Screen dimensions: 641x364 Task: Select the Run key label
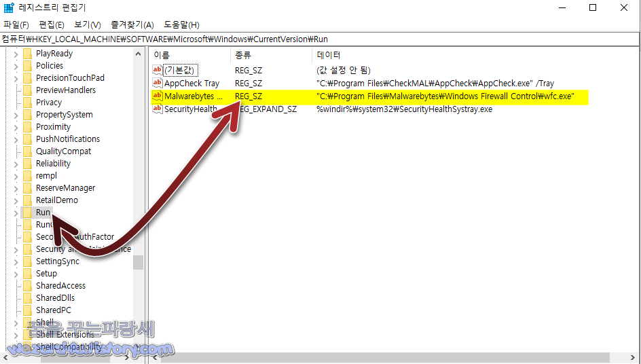[43, 213]
